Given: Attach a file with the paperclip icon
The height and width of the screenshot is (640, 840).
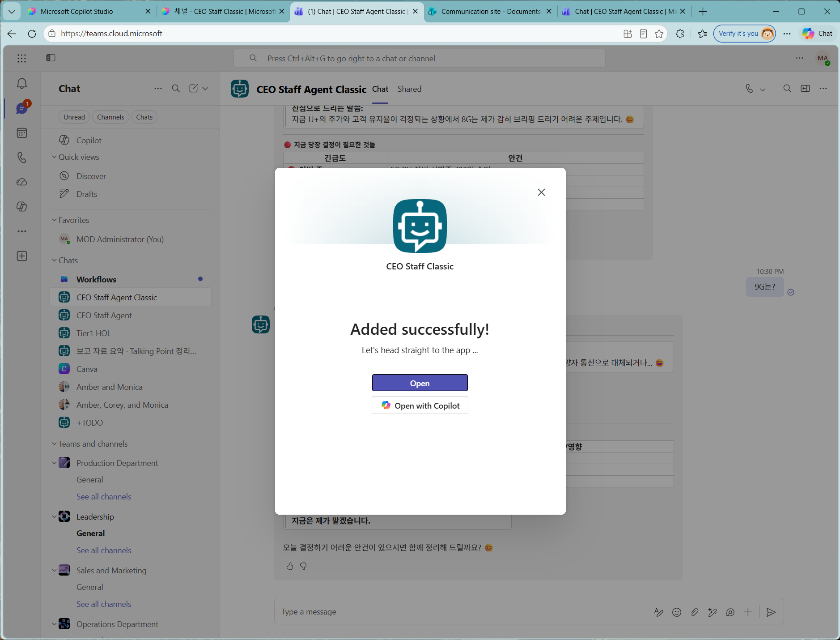Looking at the screenshot, I should pyautogui.click(x=695, y=612).
